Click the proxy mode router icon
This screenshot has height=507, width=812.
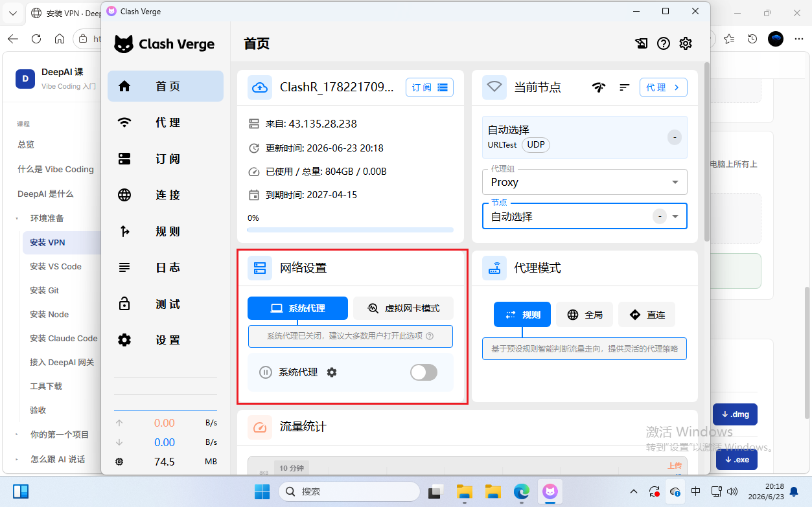494,267
